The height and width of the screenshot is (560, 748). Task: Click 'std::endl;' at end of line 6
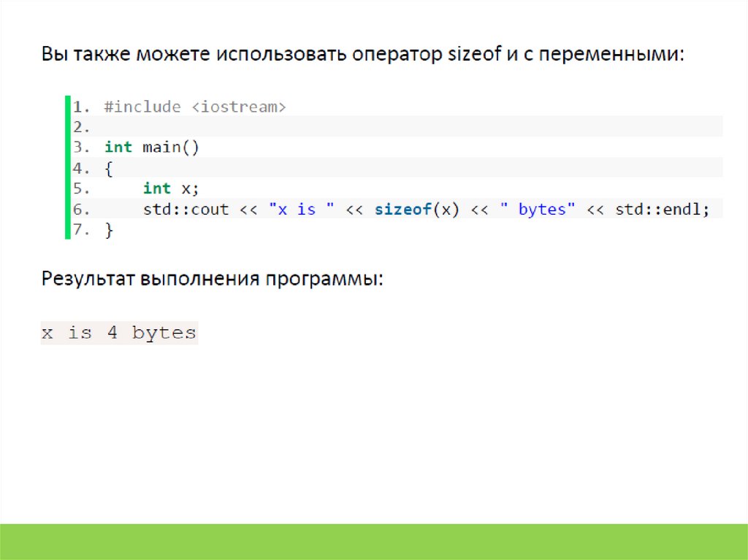[x=662, y=209]
